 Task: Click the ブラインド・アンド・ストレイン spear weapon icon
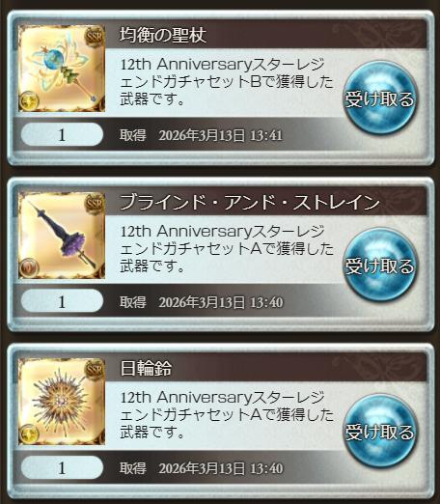coord(62,236)
